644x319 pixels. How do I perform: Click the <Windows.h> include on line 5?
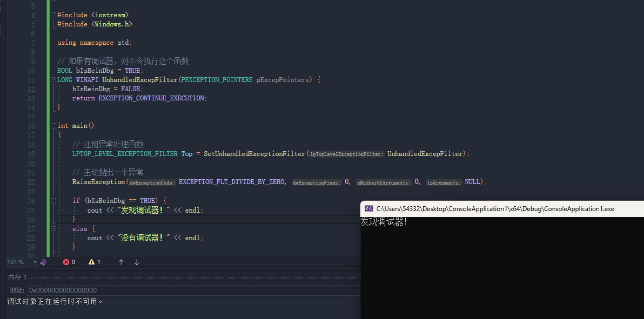(112, 24)
